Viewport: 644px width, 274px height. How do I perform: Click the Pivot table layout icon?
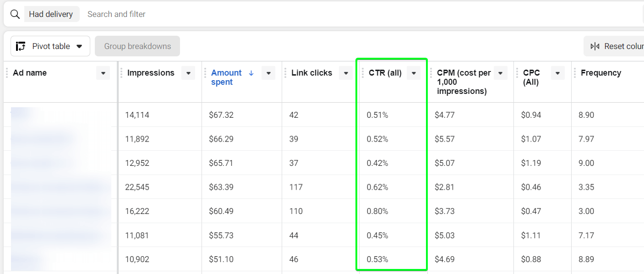point(21,46)
